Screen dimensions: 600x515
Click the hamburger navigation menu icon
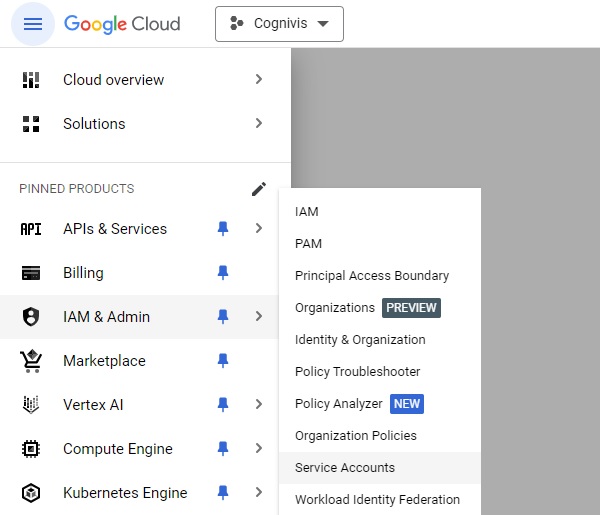[33, 24]
